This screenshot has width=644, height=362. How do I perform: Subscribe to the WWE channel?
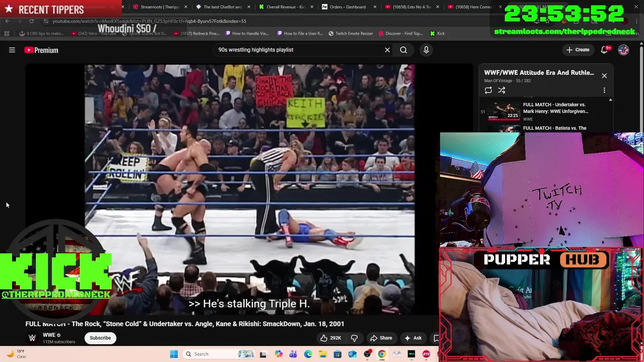pyautogui.click(x=100, y=338)
